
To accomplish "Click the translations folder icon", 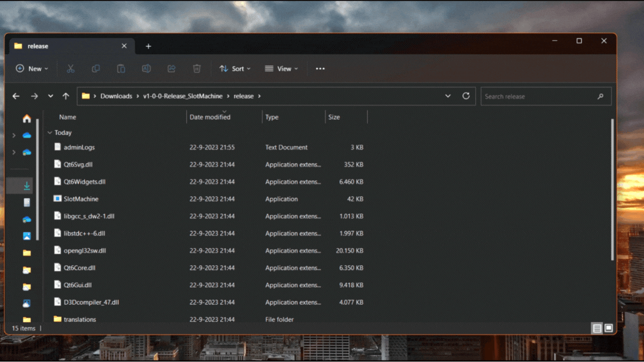I will click(x=58, y=319).
